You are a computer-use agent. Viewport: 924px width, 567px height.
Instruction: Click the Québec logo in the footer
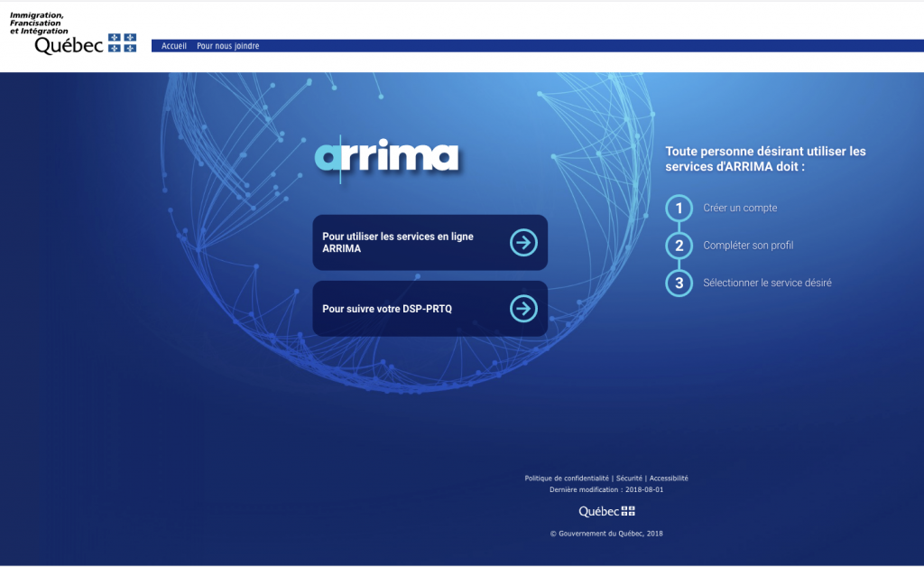(606, 512)
